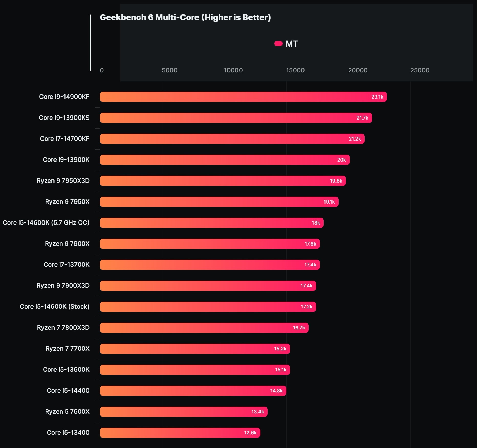This screenshot has height=448, width=477.
Task: Click the Ryzen 9 7900X3D label
Action: [x=63, y=286]
